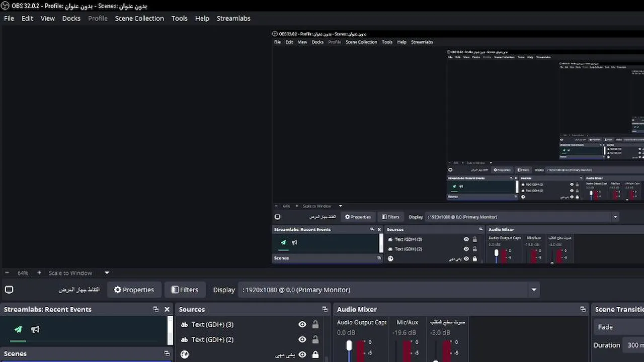Click the Sources panel title
Screen dimensions: 644x362
click(x=192, y=309)
